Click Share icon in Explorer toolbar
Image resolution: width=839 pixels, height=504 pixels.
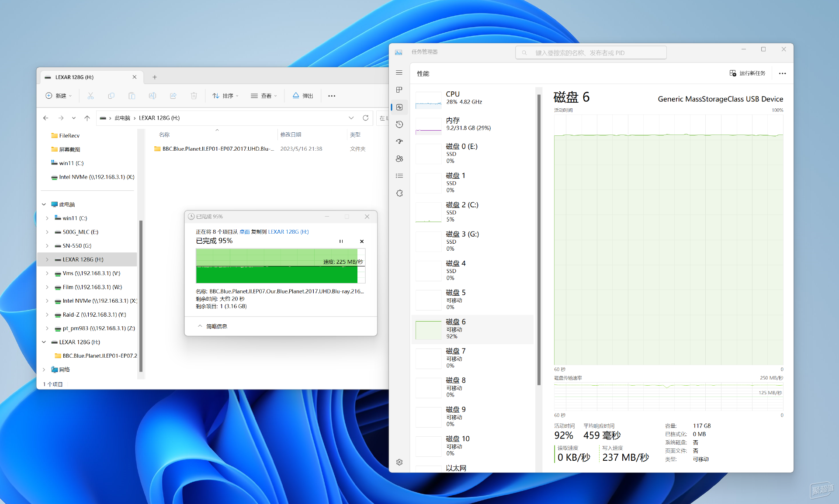pyautogui.click(x=173, y=96)
